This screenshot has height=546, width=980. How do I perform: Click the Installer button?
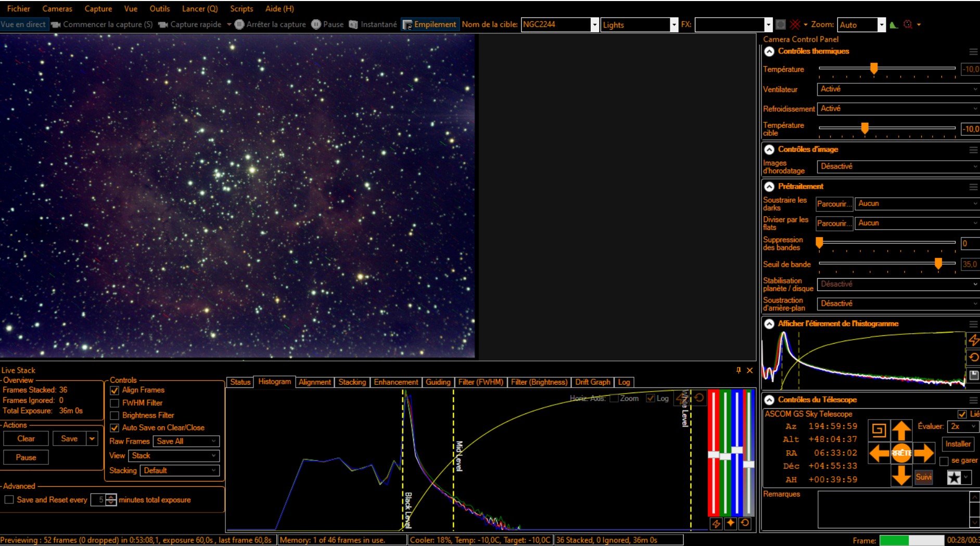pos(958,444)
